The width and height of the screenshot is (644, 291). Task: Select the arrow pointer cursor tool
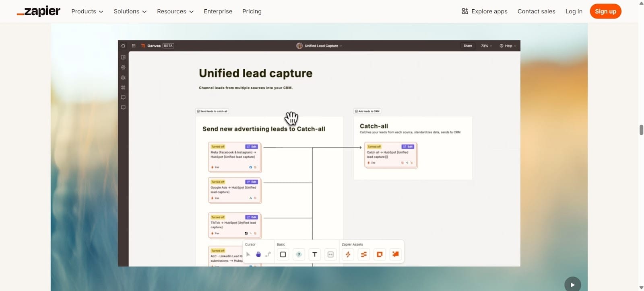tap(248, 254)
